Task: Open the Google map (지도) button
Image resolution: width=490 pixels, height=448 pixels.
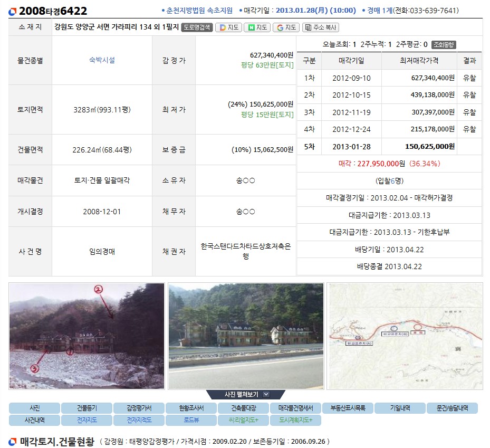Action: coord(286,27)
